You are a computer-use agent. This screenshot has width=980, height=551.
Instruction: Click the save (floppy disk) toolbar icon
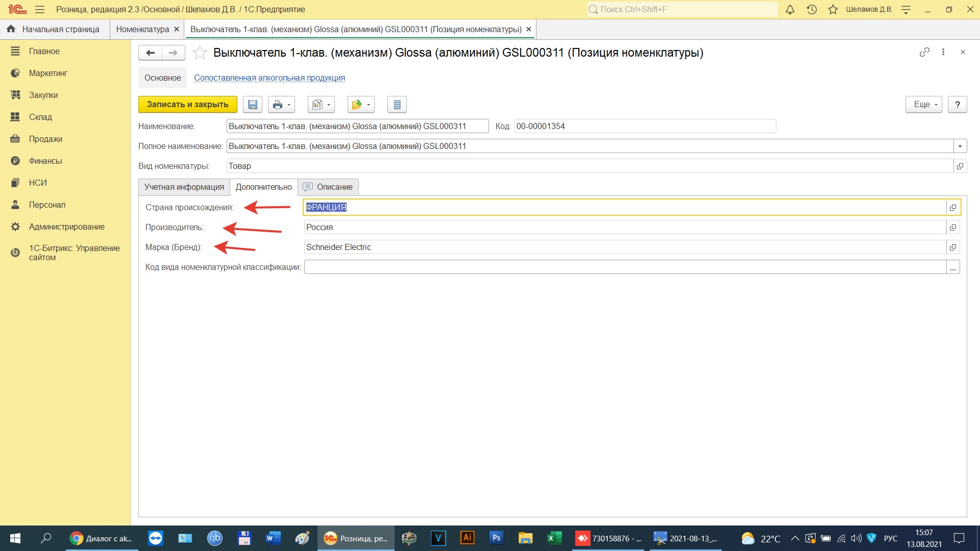(252, 105)
